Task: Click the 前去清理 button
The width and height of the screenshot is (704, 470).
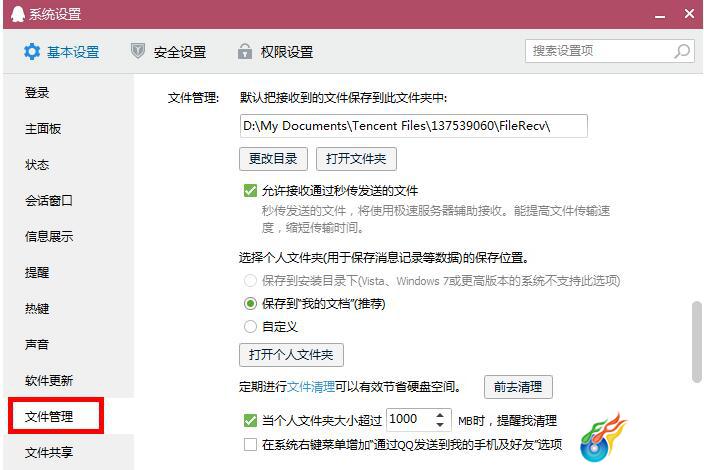Action: (518, 387)
